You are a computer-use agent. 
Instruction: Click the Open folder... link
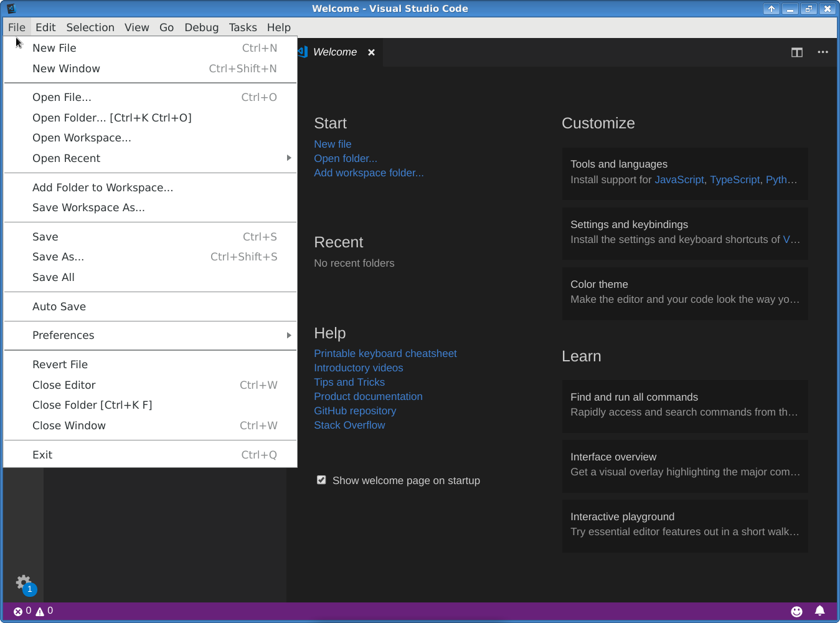point(346,158)
